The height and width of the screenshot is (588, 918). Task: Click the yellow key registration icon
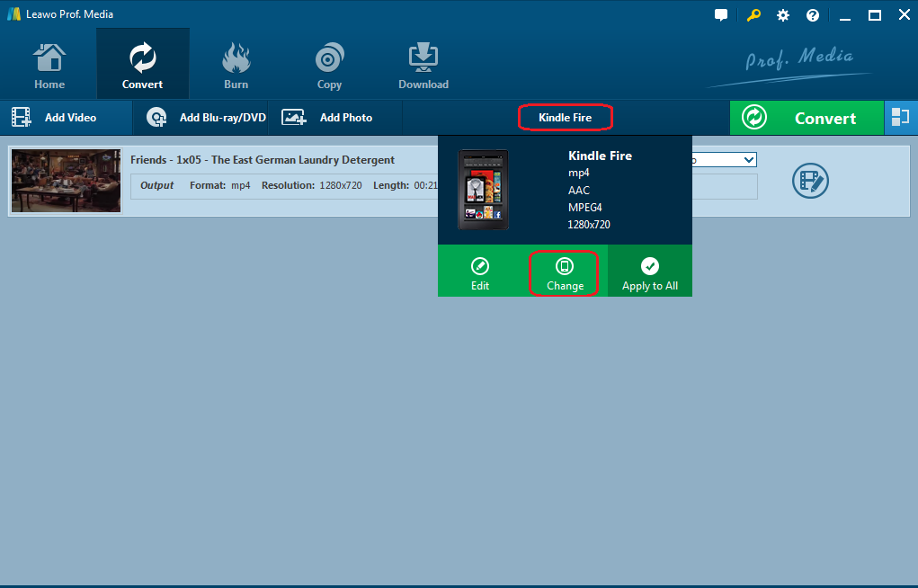click(752, 15)
